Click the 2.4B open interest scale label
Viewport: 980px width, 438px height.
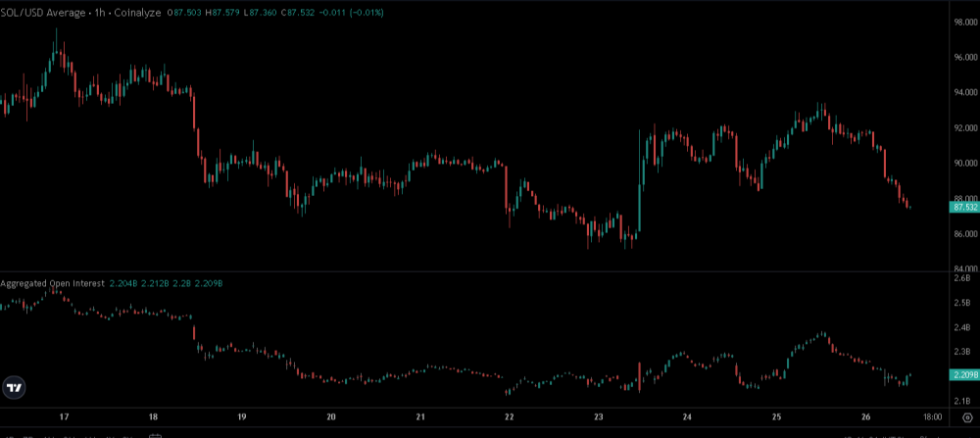click(961, 327)
